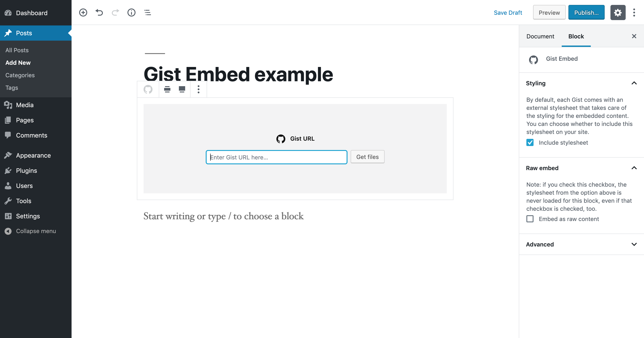Open the editor's three-dot options menu
644x338 pixels.
coord(634,13)
